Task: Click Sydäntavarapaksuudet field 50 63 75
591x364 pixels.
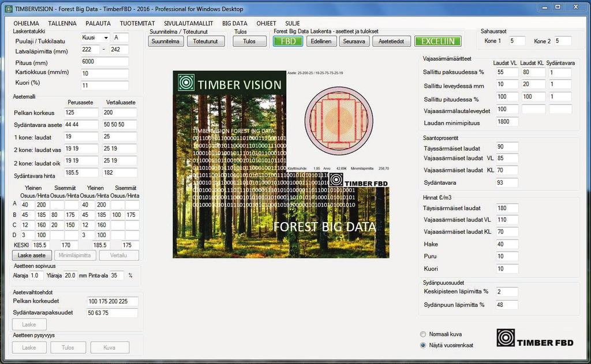Action: (113, 313)
